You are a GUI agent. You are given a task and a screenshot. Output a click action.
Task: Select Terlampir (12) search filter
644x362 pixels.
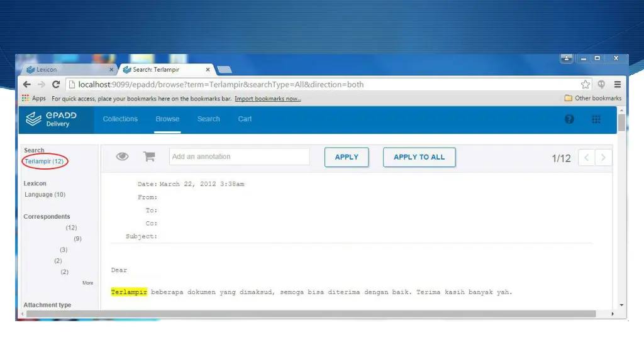pos(44,162)
